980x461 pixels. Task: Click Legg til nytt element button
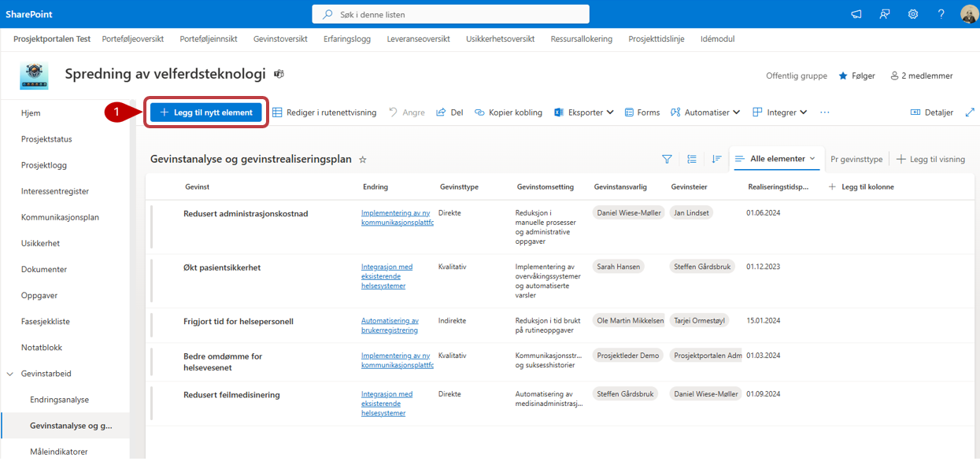pyautogui.click(x=206, y=112)
